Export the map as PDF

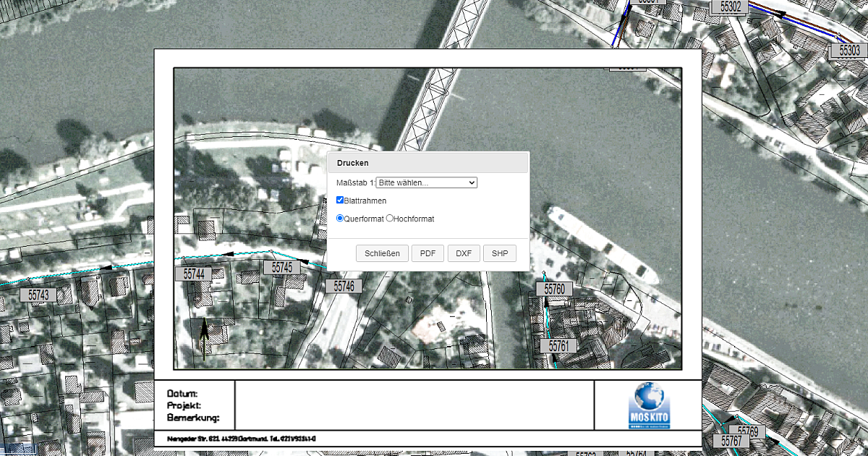click(427, 253)
